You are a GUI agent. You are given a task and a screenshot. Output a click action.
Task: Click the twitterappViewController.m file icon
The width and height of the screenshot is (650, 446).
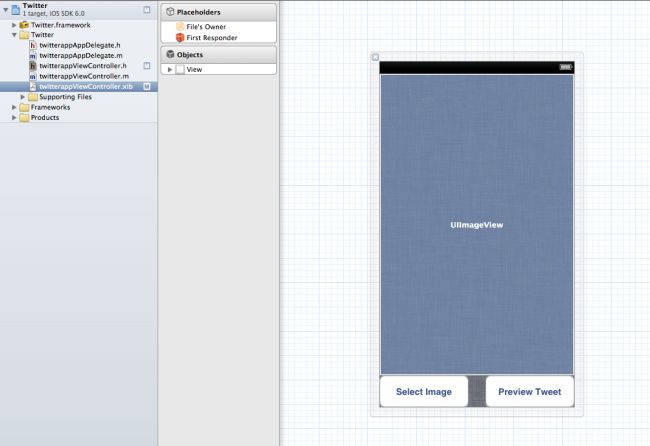tap(33, 76)
